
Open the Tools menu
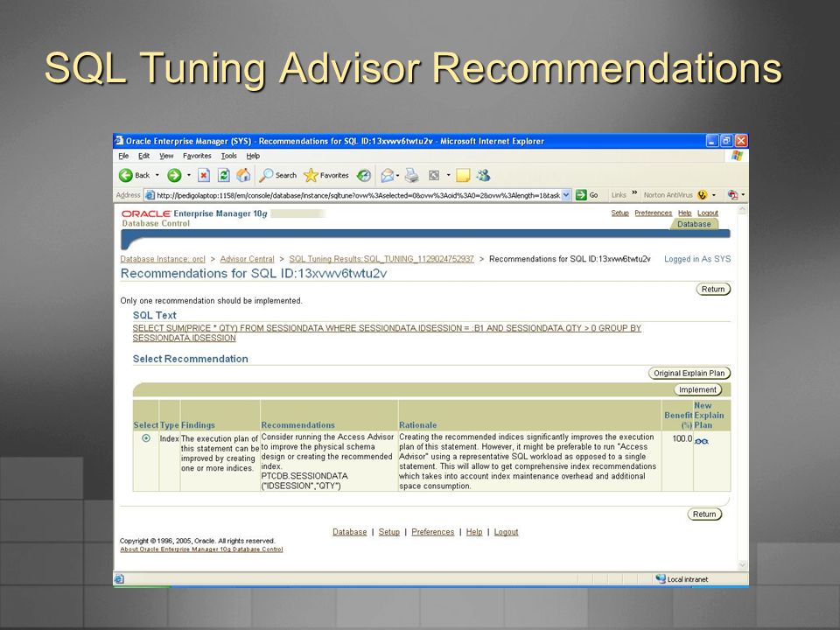[228, 156]
